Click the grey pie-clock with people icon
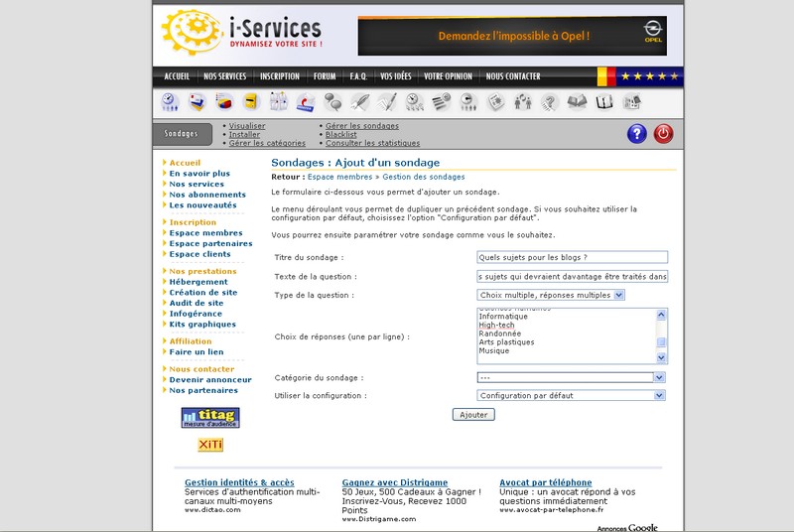This screenshot has width=794, height=532. [468, 102]
